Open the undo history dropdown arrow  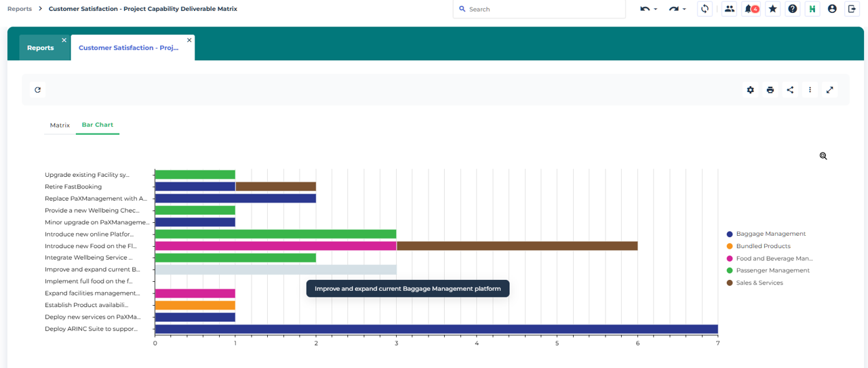pos(656,9)
